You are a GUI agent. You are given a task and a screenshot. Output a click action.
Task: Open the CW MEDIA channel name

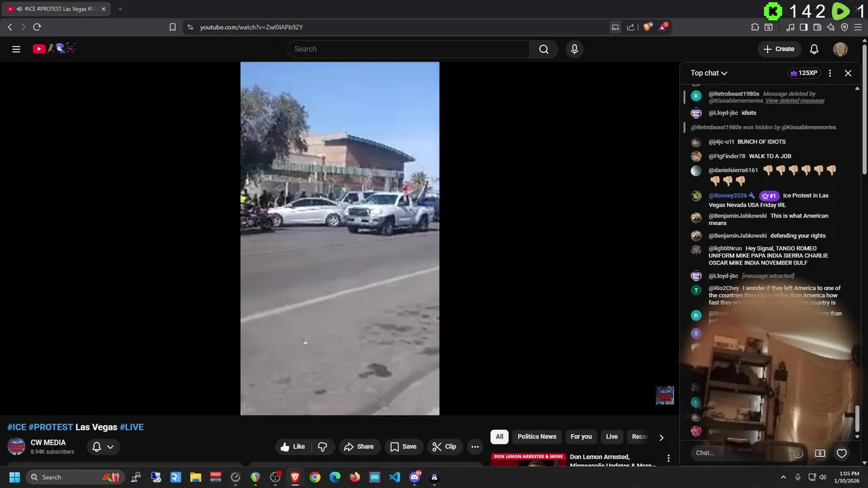pos(48,443)
